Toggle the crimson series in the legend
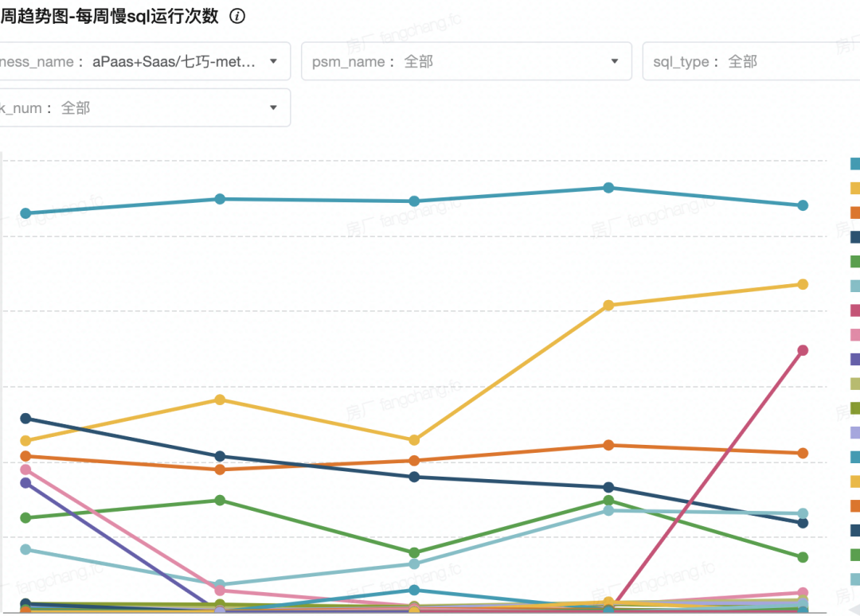The image size is (860, 616). (855, 310)
